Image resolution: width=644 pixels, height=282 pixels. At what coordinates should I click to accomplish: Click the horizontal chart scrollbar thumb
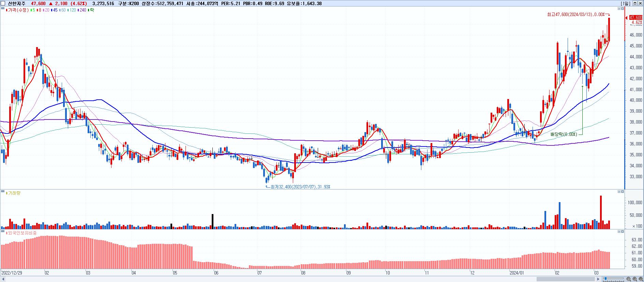tap(566, 279)
